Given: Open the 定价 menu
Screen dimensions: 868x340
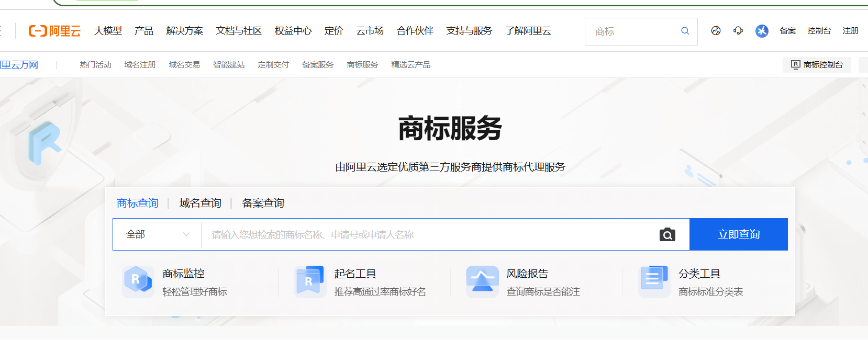Looking at the screenshot, I should [x=333, y=31].
